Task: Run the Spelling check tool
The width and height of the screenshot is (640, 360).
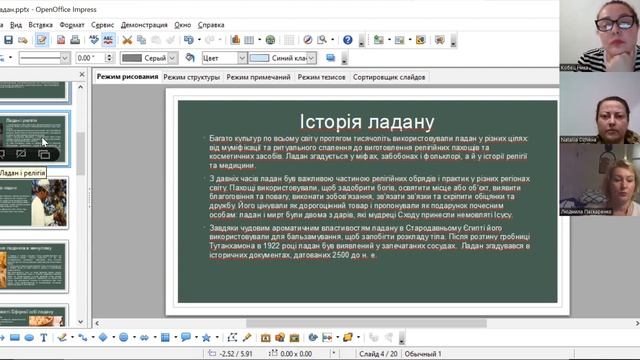Action: click(94, 40)
